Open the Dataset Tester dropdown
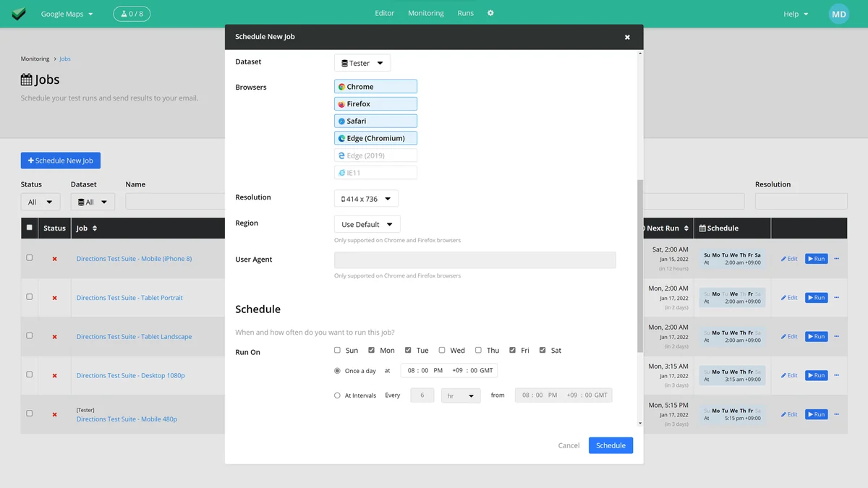 click(x=362, y=63)
